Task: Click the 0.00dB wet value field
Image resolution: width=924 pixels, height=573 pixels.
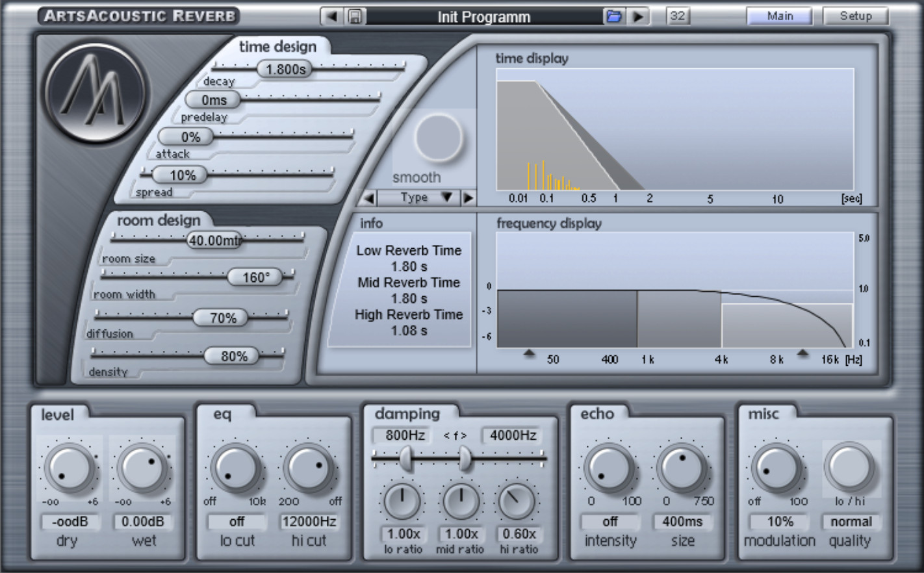Action: point(143,522)
